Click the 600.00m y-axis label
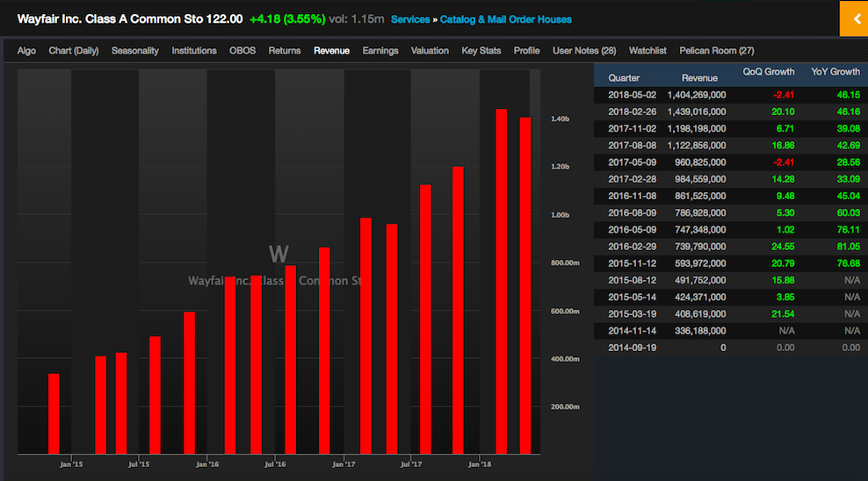Viewport: 868px width, 481px height. 565,312
